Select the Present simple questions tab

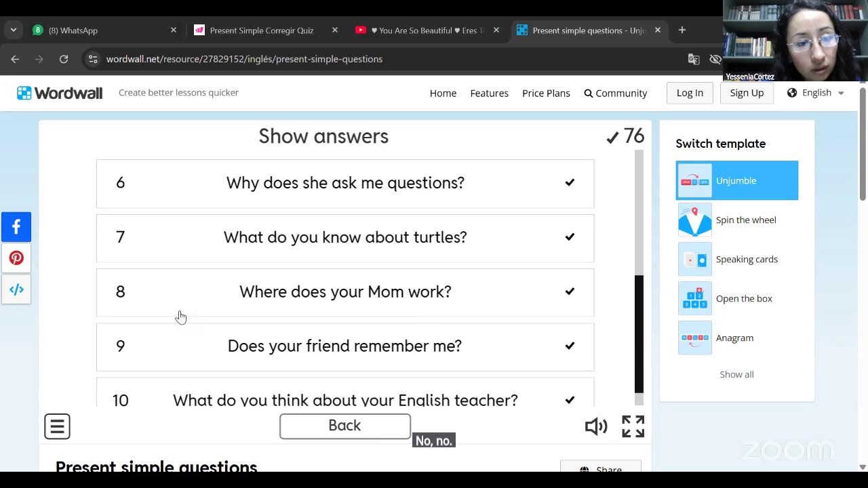pyautogui.click(x=589, y=30)
